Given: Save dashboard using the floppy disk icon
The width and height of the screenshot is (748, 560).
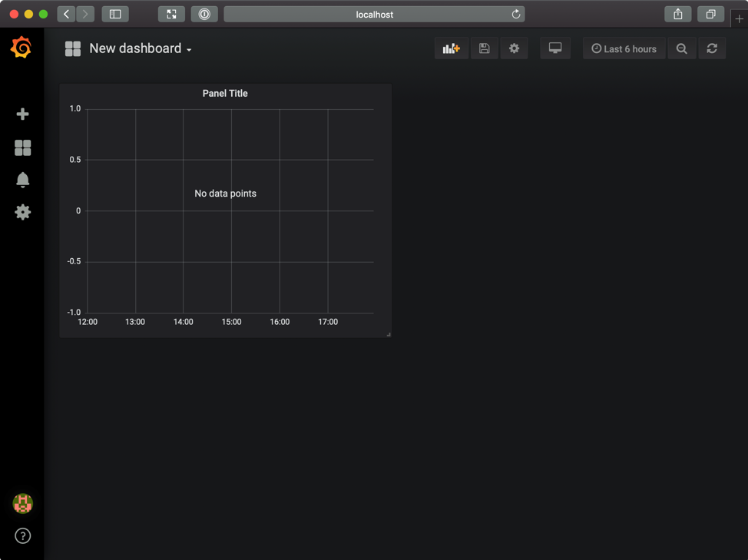Looking at the screenshot, I should (x=484, y=48).
